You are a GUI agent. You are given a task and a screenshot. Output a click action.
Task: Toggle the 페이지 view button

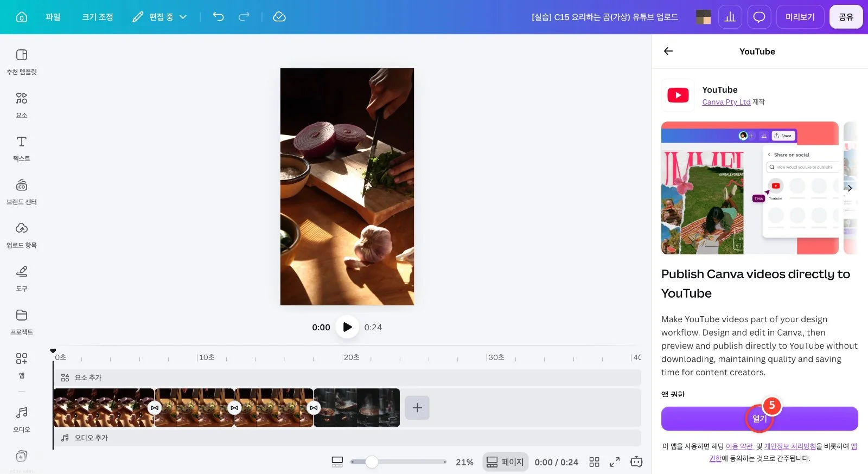click(x=505, y=462)
